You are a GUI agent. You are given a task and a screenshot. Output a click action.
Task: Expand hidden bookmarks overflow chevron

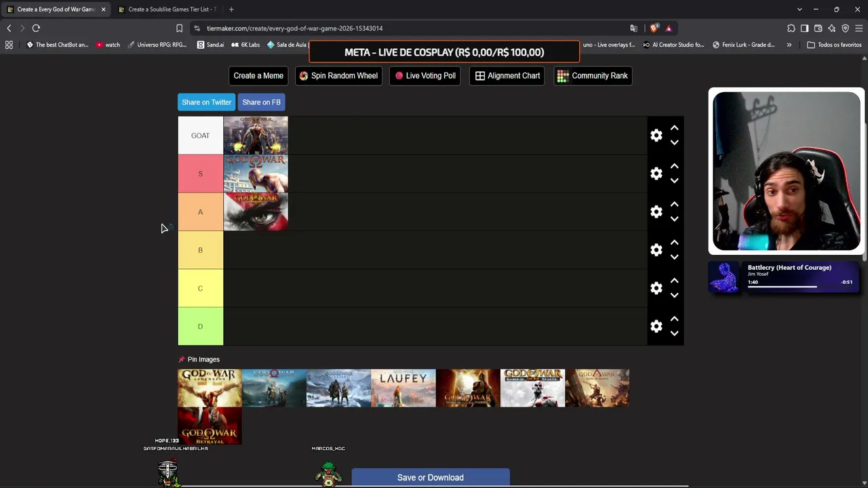[789, 45]
